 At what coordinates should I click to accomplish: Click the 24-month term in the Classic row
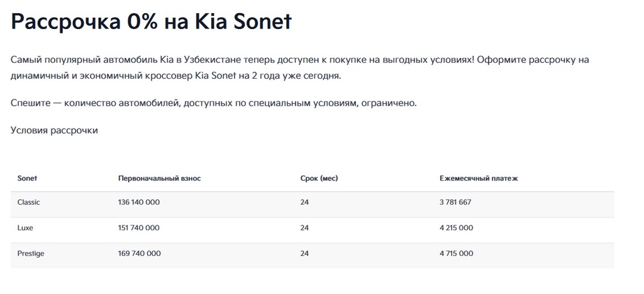[304, 202]
